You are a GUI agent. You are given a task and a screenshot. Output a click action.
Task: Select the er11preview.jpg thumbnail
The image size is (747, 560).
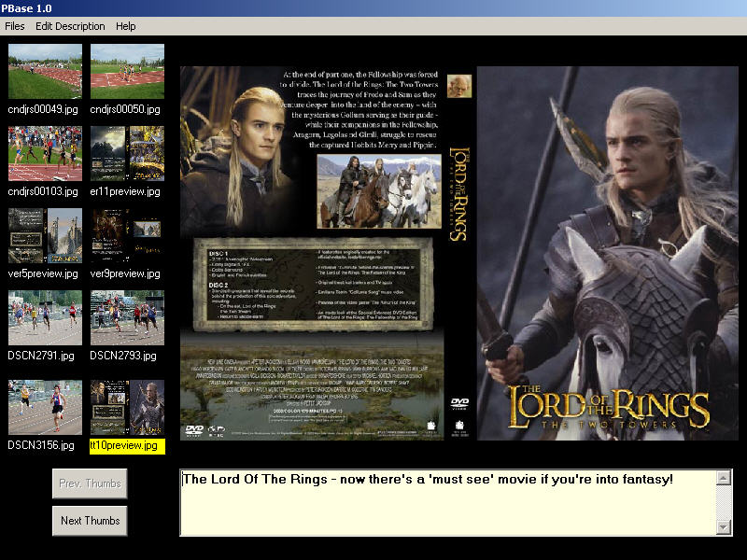pyautogui.click(x=127, y=153)
